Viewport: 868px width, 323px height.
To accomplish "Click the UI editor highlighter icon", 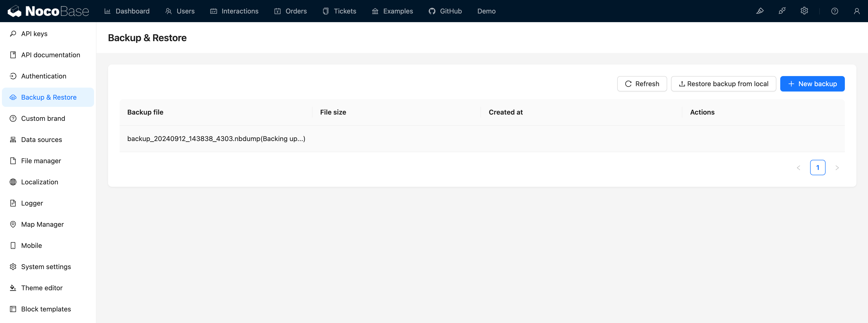I will coord(759,11).
